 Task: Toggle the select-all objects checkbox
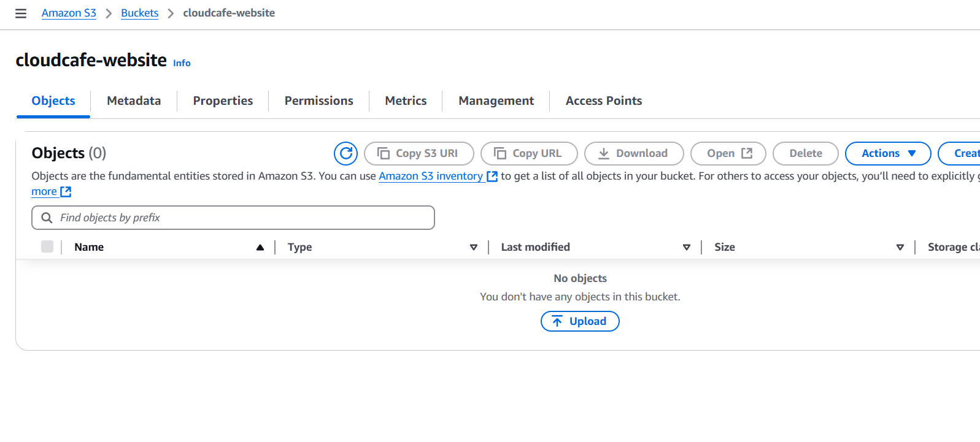[47, 246]
